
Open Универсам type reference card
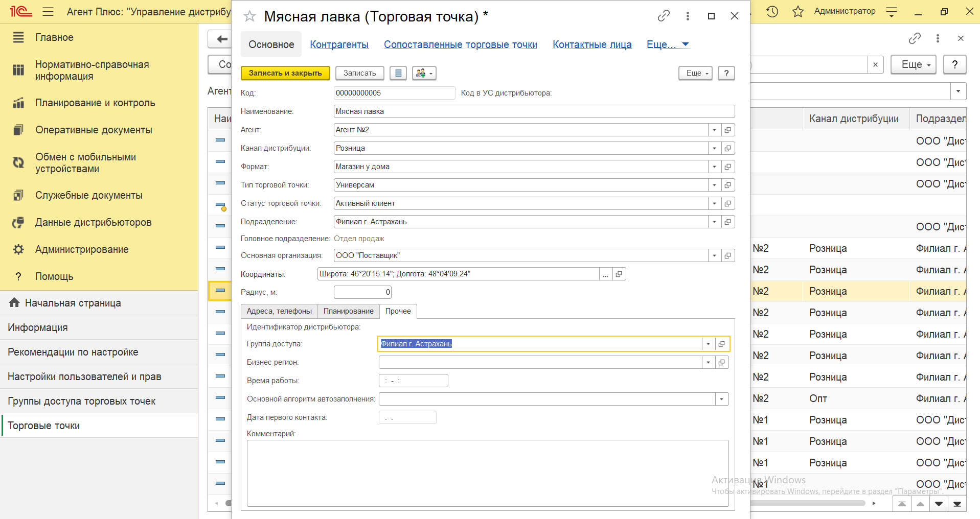click(x=728, y=185)
